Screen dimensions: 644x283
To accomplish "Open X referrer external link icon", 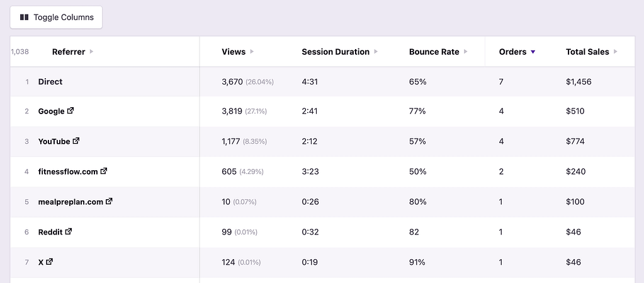I will point(50,262).
